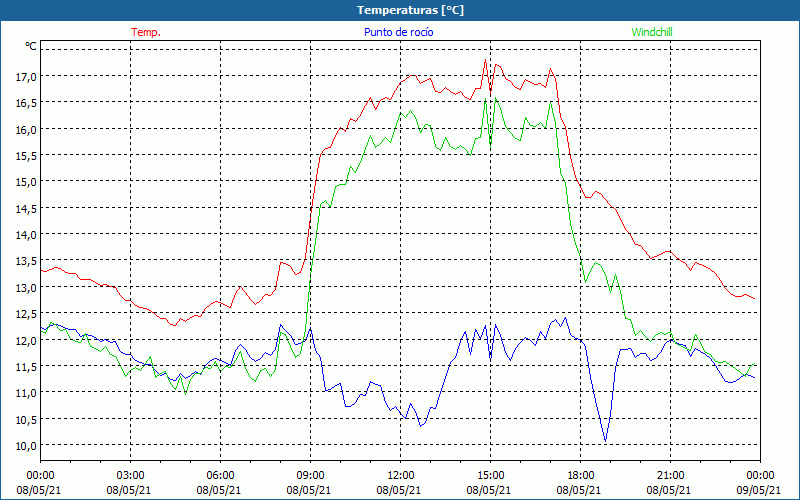Click the 09/05/21 date label
This screenshot has height=500, width=800.
pos(759,490)
